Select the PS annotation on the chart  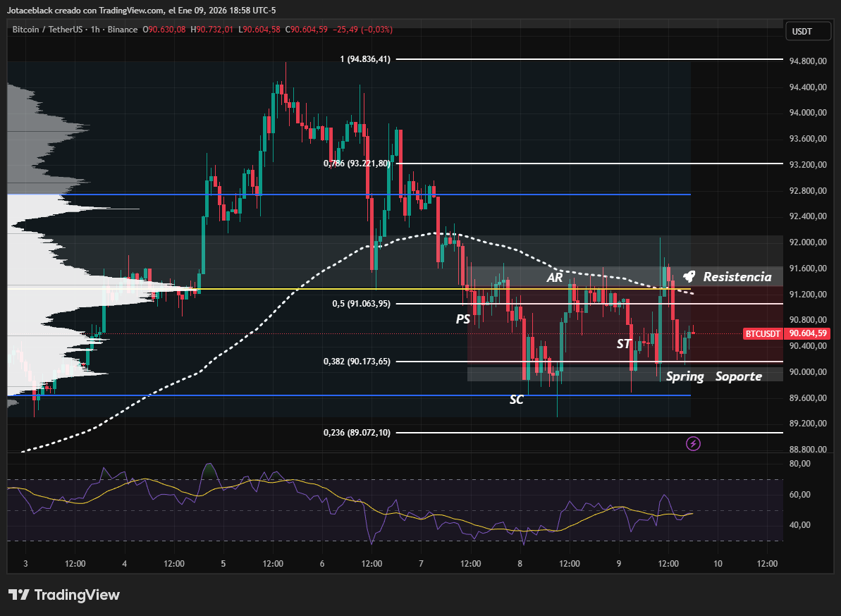(463, 319)
